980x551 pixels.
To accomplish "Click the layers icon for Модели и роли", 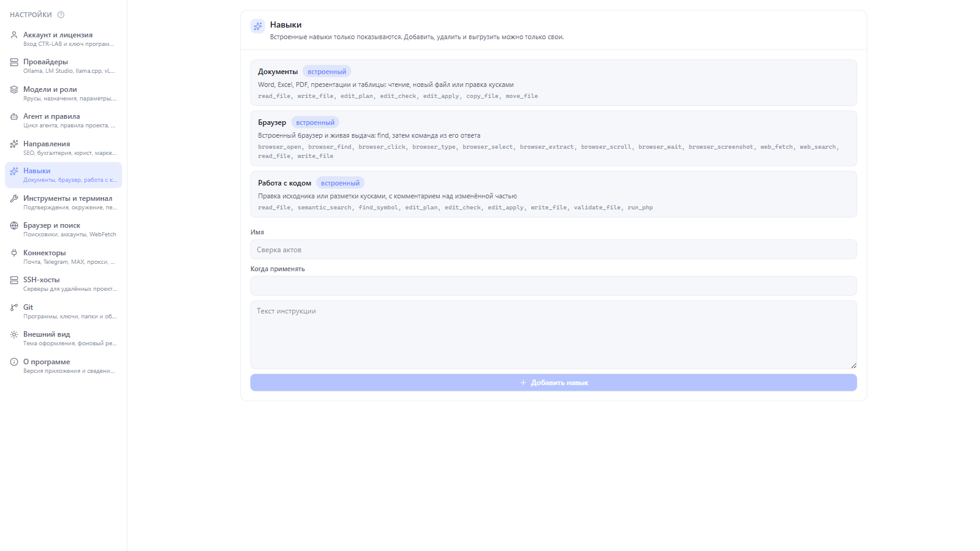I will [14, 89].
